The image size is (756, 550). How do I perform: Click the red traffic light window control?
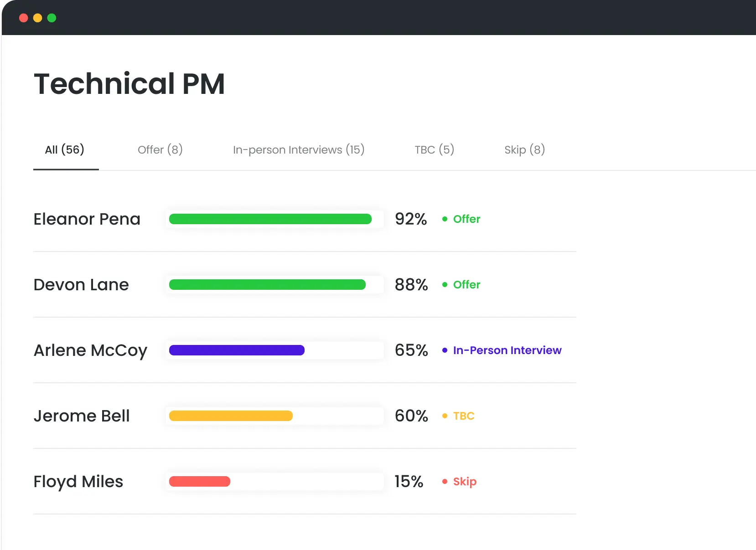click(x=23, y=18)
